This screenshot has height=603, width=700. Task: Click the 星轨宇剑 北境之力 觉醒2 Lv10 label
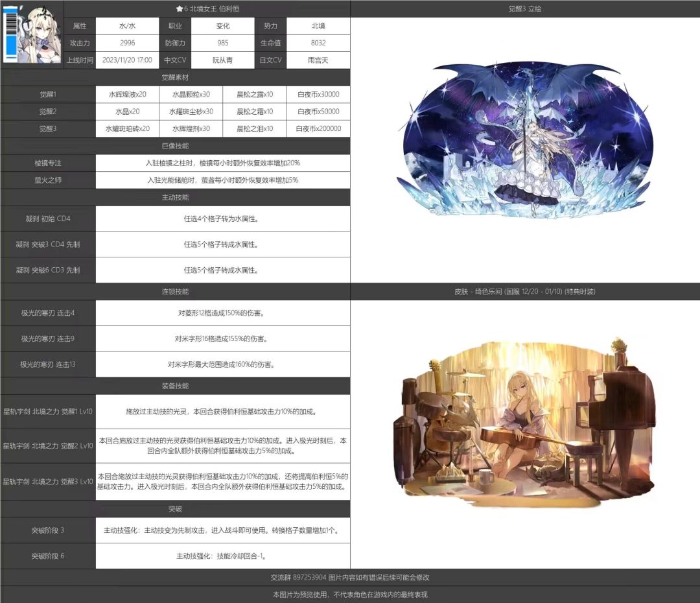click(48, 446)
